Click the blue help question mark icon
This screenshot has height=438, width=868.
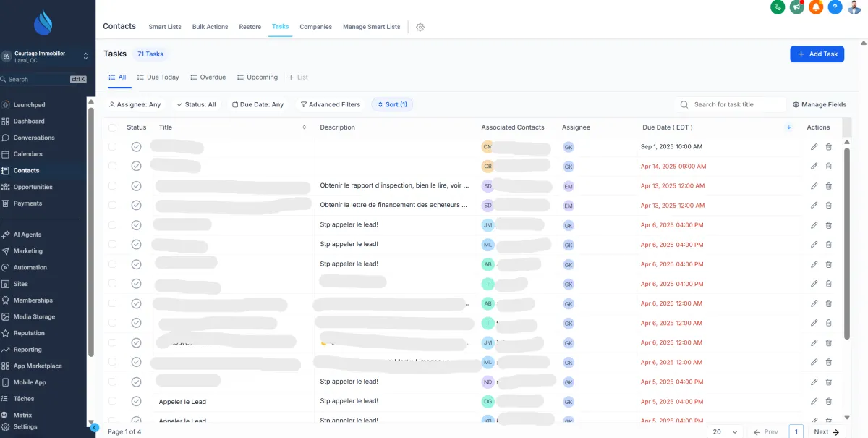[x=835, y=7]
